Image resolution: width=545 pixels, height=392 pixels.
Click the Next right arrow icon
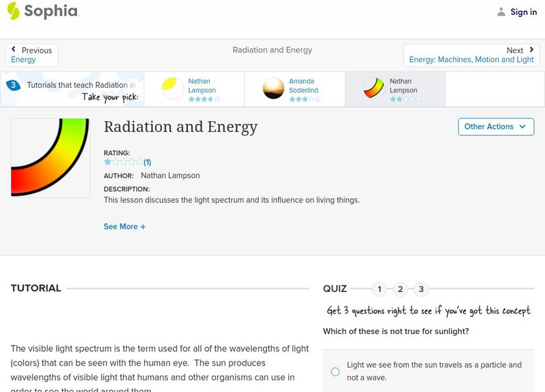click(531, 50)
